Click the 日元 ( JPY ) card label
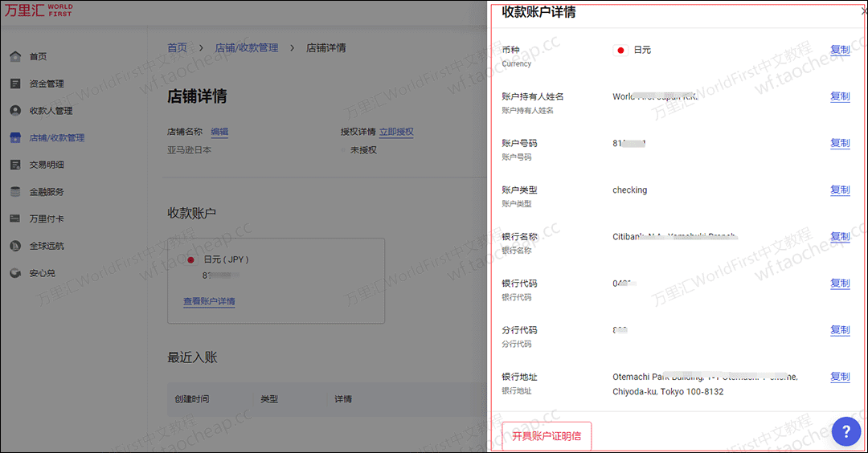The width and height of the screenshot is (868, 453). click(227, 259)
